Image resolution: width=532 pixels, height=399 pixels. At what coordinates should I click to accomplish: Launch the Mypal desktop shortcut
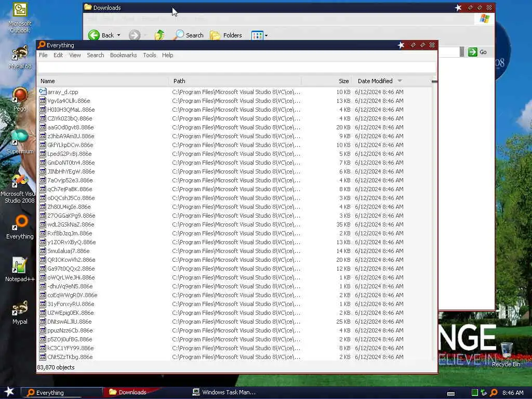[20, 312]
